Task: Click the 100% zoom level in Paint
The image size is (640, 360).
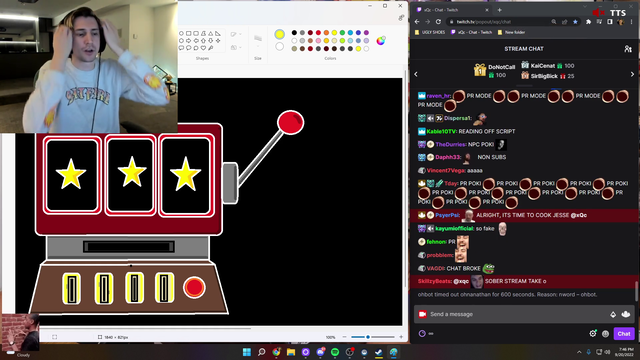Action: pyautogui.click(x=330, y=337)
